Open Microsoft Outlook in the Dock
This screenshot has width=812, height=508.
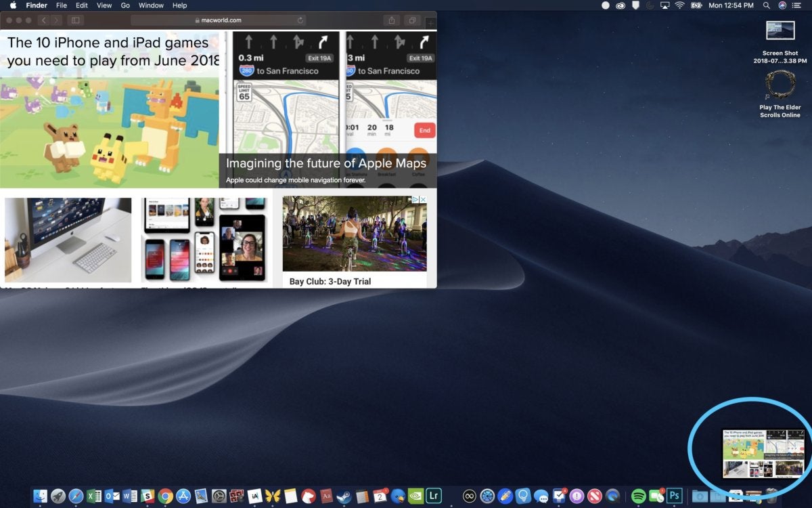tap(112, 496)
